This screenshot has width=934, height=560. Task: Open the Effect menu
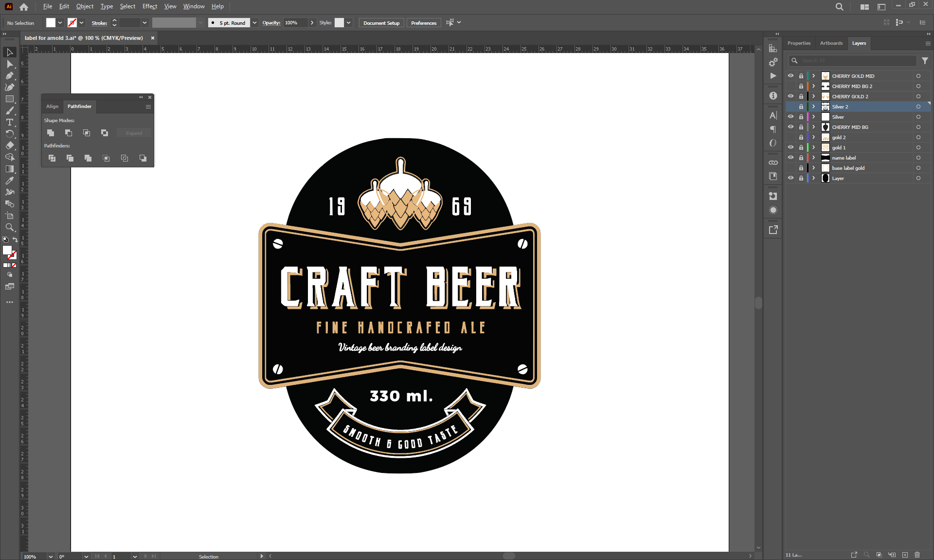tap(149, 6)
